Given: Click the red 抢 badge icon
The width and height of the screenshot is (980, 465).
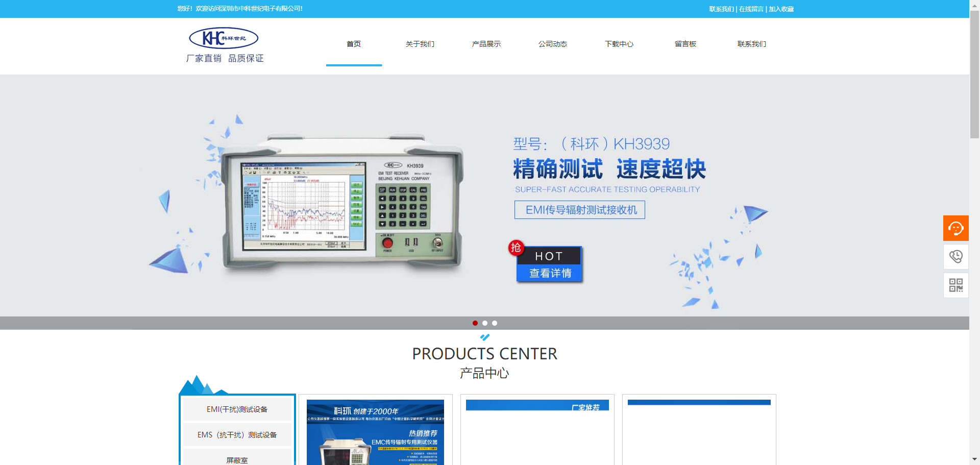Looking at the screenshot, I should pyautogui.click(x=516, y=248).
